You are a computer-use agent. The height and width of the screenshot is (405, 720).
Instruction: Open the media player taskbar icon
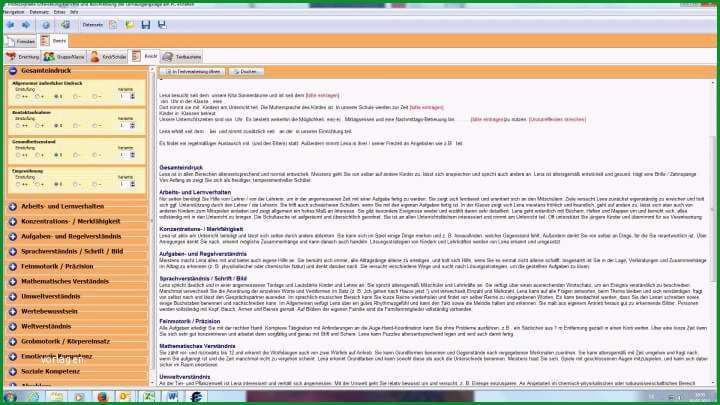point(79,397)
